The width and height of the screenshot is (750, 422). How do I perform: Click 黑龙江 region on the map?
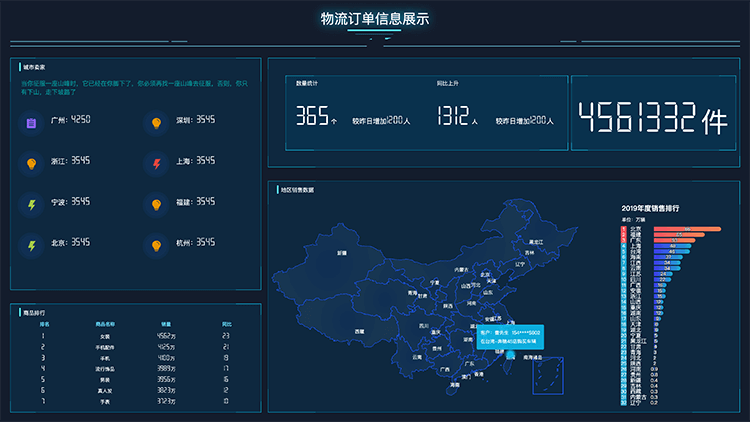[x=536, y=242]
